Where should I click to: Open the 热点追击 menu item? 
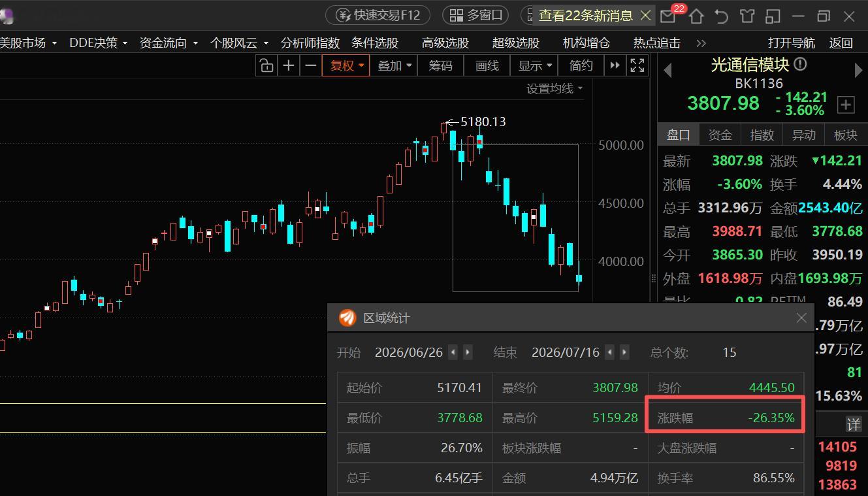pos(657,43)
